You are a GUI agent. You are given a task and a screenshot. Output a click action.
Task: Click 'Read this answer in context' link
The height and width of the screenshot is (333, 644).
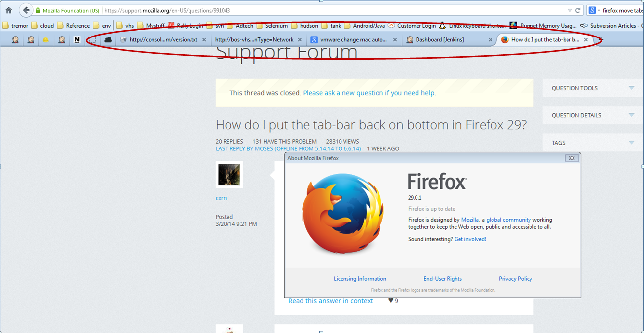click(331, 301)
